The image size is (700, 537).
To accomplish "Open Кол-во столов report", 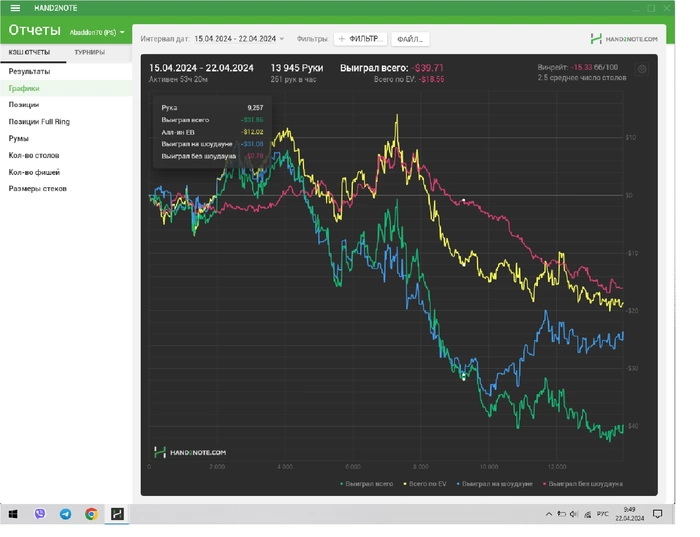I will click(66, 155).
